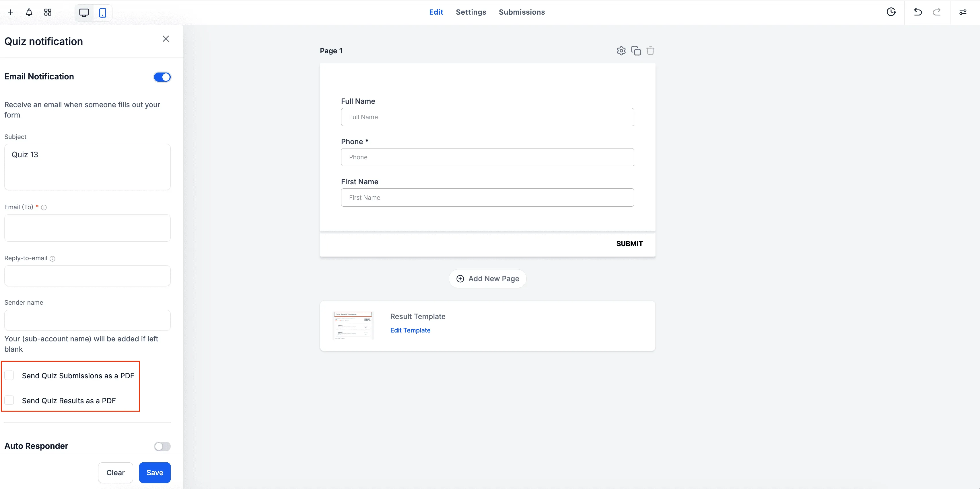Switch to the Settings tab
The height and width of the screenshot is (489, 980).
pos(470,12)
